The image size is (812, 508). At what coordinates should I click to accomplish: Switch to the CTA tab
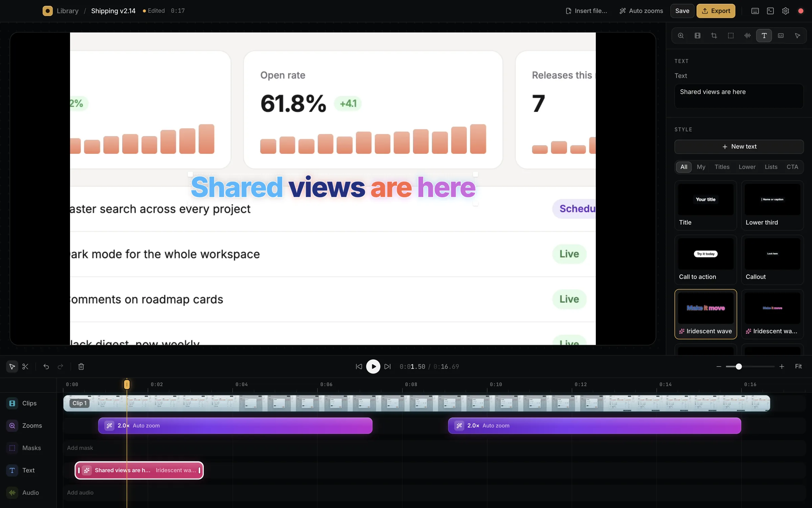click(792, 167)
